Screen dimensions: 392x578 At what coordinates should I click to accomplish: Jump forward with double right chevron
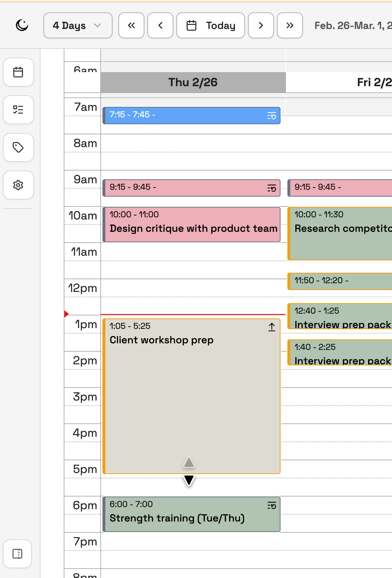coord(290,25)
